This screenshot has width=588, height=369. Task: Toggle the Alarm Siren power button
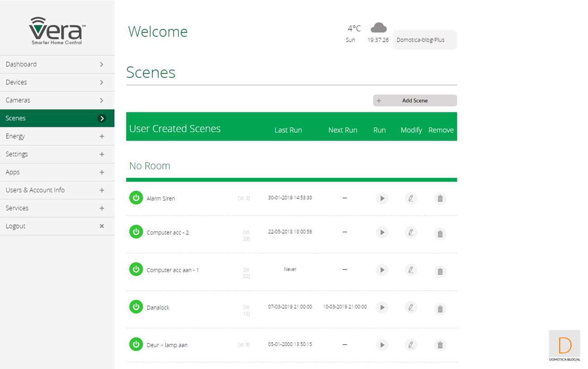[136, 198]
